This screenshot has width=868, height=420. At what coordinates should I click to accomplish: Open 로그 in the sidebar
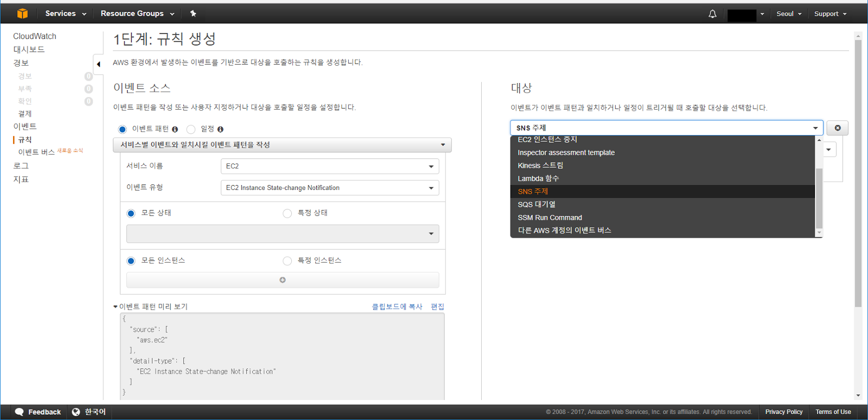21,166
